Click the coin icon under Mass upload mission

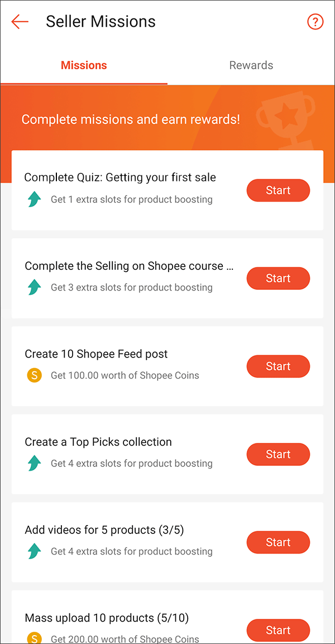click(34, 637)
